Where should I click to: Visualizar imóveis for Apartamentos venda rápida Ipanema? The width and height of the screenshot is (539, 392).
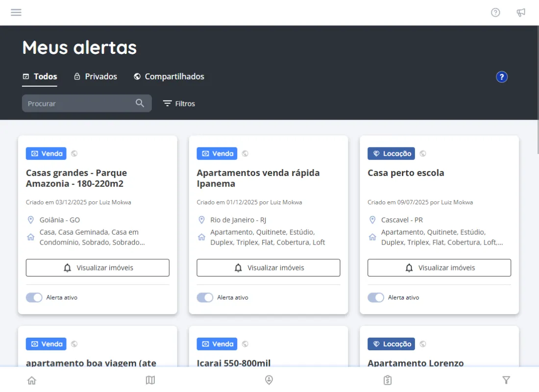point(269,268)
